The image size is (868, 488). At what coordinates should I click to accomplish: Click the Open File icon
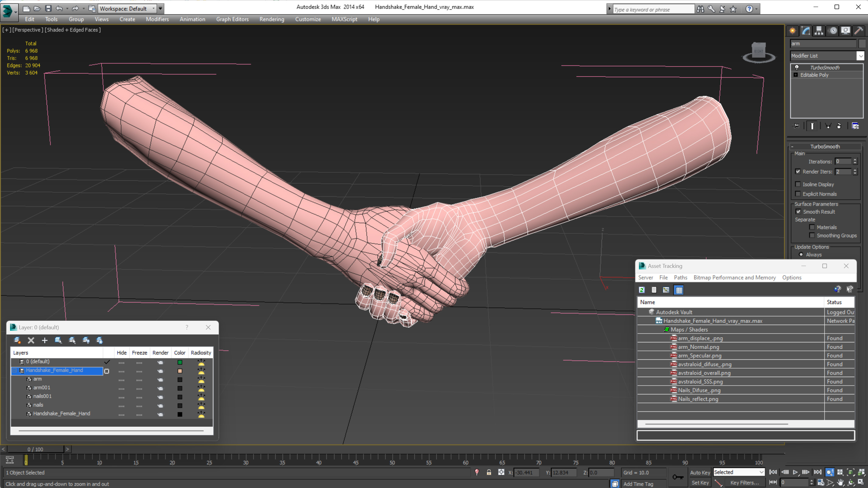click(x=37, y=9)
